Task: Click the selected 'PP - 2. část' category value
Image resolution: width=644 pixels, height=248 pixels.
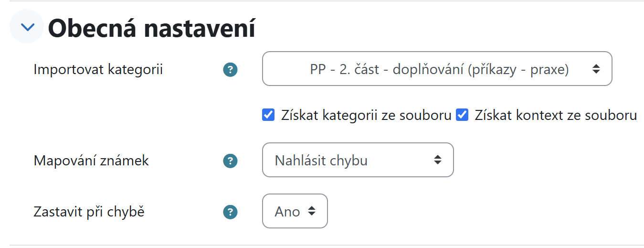Action: point(439,70)
